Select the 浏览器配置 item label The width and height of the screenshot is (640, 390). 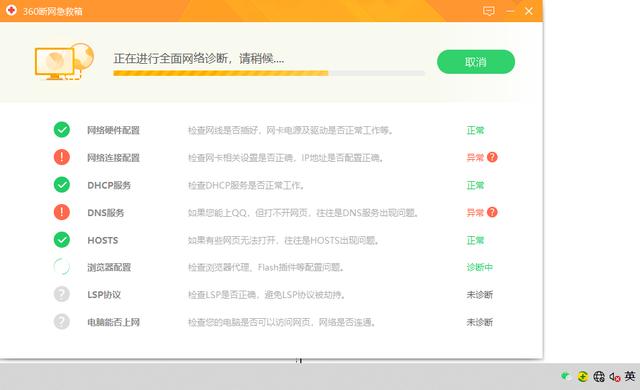(x=109, y=267)
